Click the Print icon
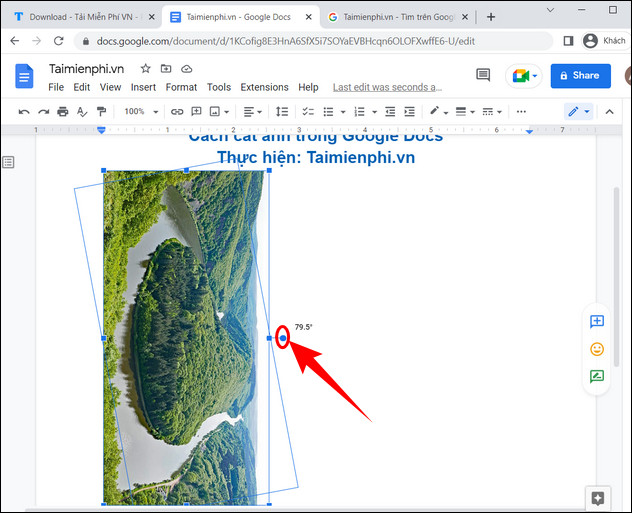Image resolution: width=632 pixels, height=513 pixels. coord(62,112)
